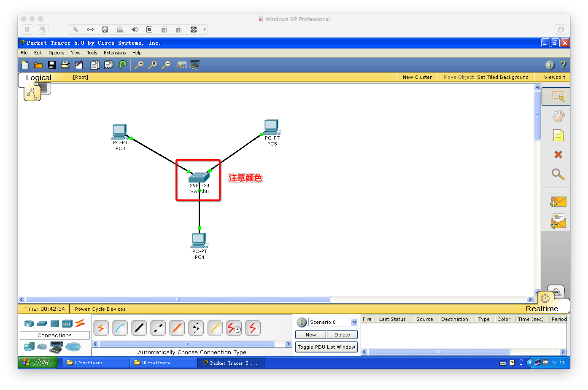Click Set Tiled Background
Viewport: 588px width, 390px height.
pyautogui.click(x=503, y=77)
